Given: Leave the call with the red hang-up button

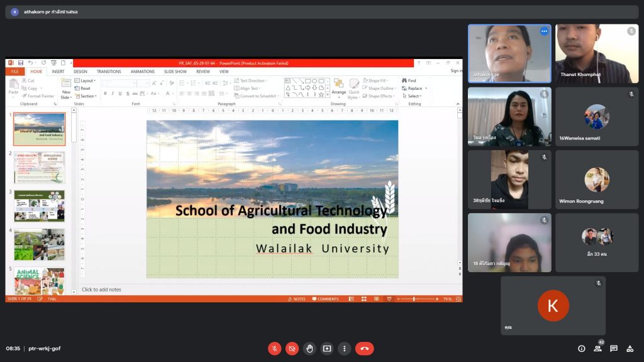Looking at the screenshot, I should click(x=364, y=348).
